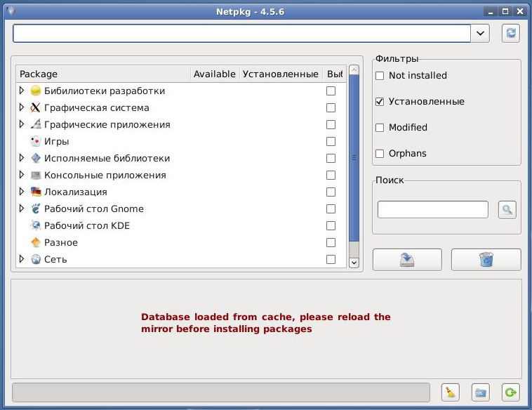This screenshot has width=532, height=410.
Task: Click the scrollbar down arrow
Action: [x=354, y=263]
